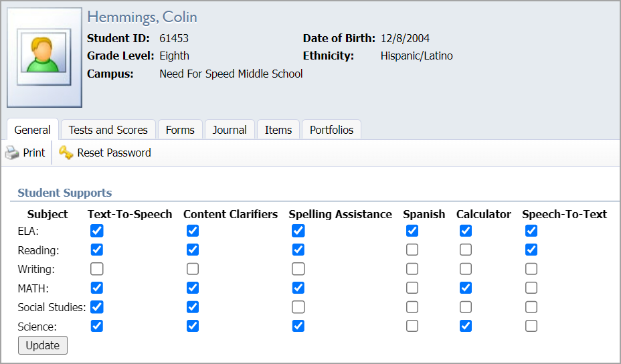Select the Items tab

pyautogui.click(x=278, y=130)
